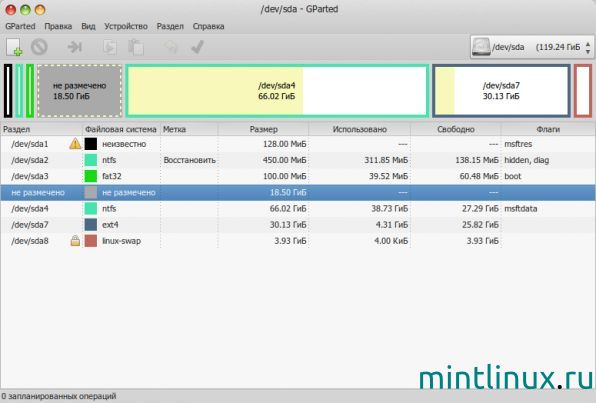This screenshot has width=596, height=403.
Task: Select the /dev/sda2 partition row
Action: pos(298,160)
